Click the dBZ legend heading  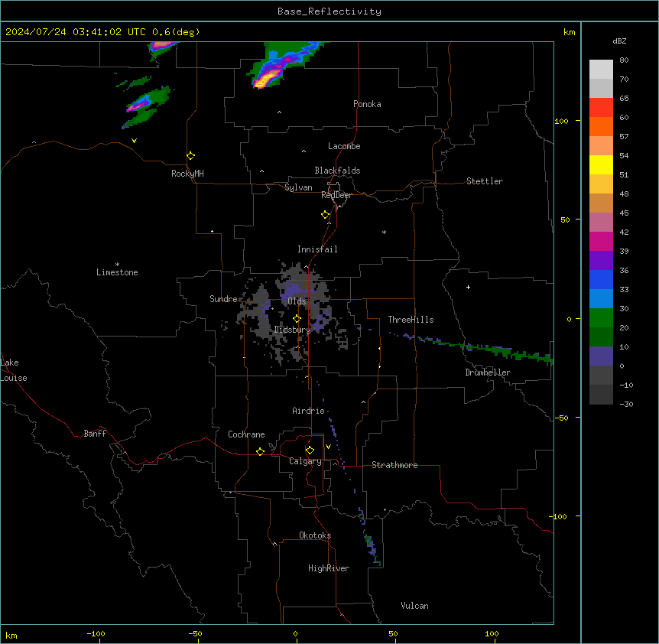tap(619, 41)
